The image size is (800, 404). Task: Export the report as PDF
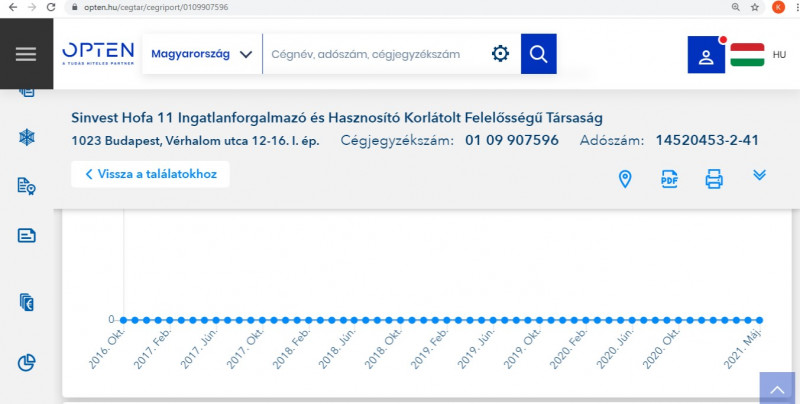[x=669, y=179]
